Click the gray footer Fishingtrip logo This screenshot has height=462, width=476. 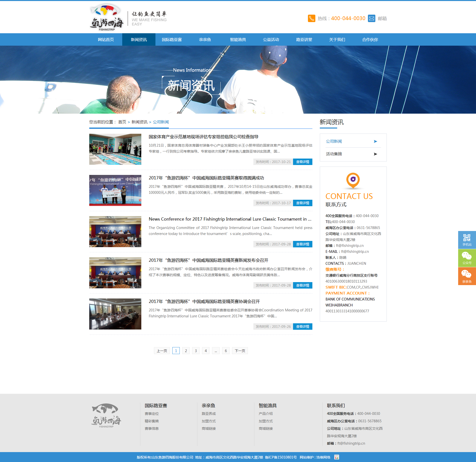pyautogui.click(x=106, y=415)
